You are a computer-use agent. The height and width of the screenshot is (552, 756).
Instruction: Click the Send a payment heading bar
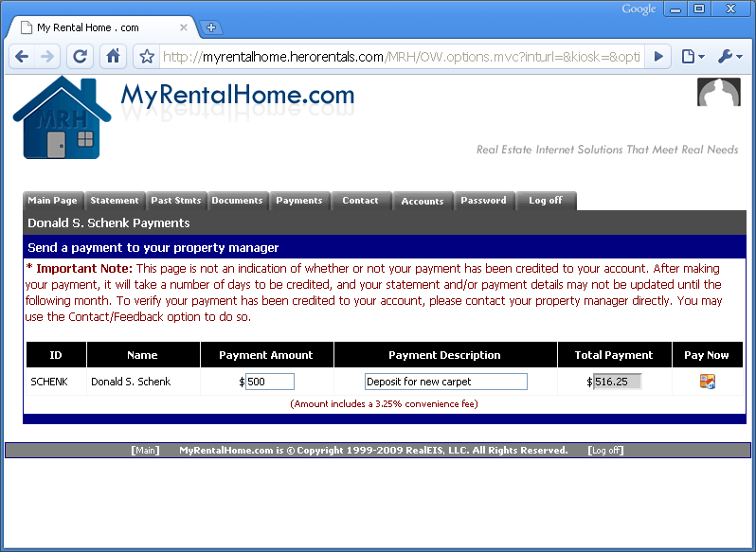[385, 247]
